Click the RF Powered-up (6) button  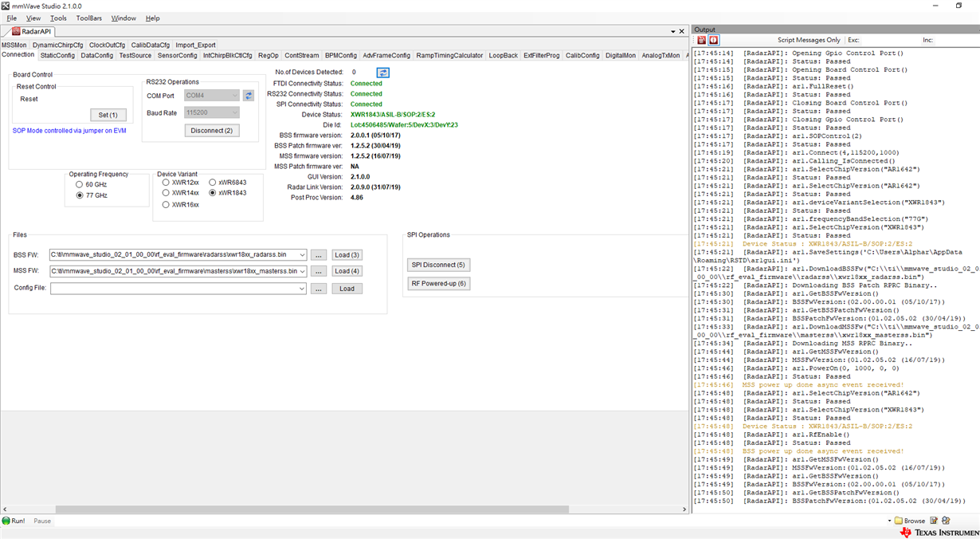(x=438, y=284)
